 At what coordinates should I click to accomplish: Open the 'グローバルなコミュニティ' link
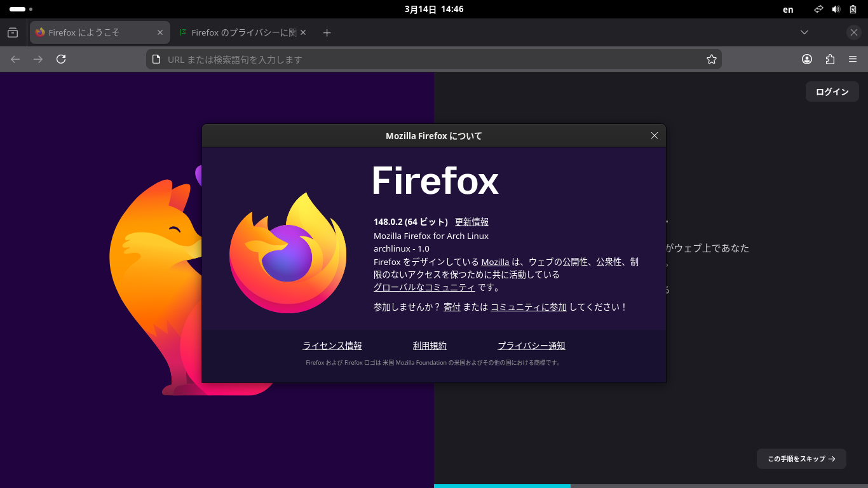point(424,287)
